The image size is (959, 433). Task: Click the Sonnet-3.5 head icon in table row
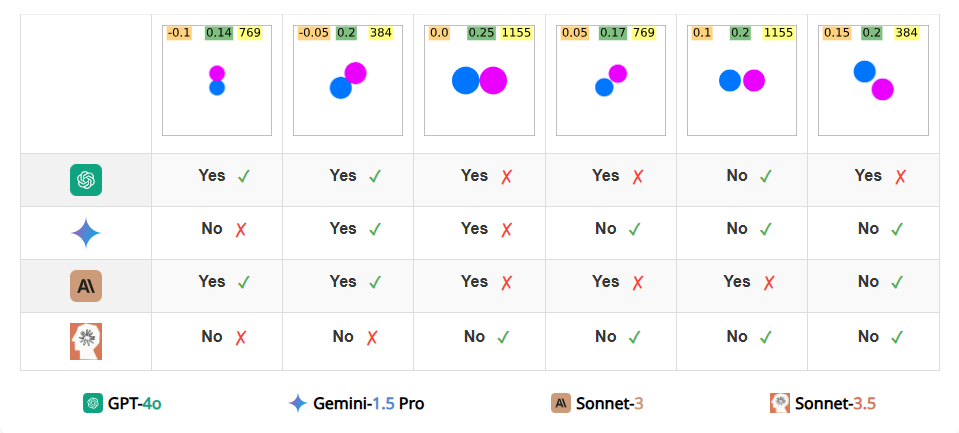click(86, 341)
